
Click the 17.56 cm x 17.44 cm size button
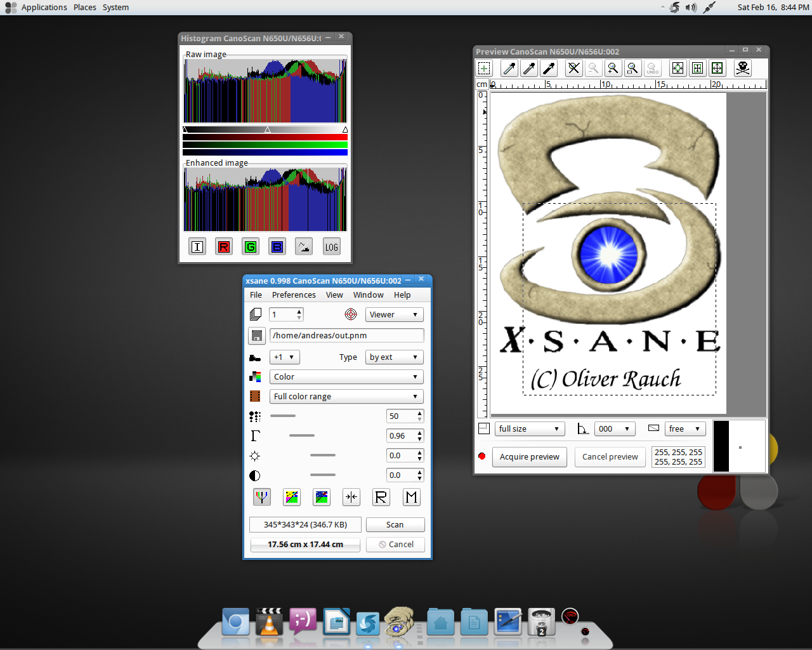click(x=305, y=545)
